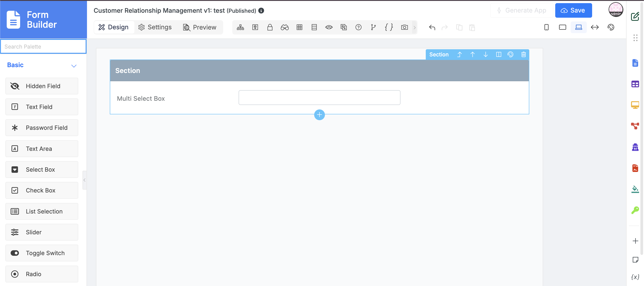644x286 pixels.
Task: Expand more toolbar icons with chevron
Action: point(415,27)
